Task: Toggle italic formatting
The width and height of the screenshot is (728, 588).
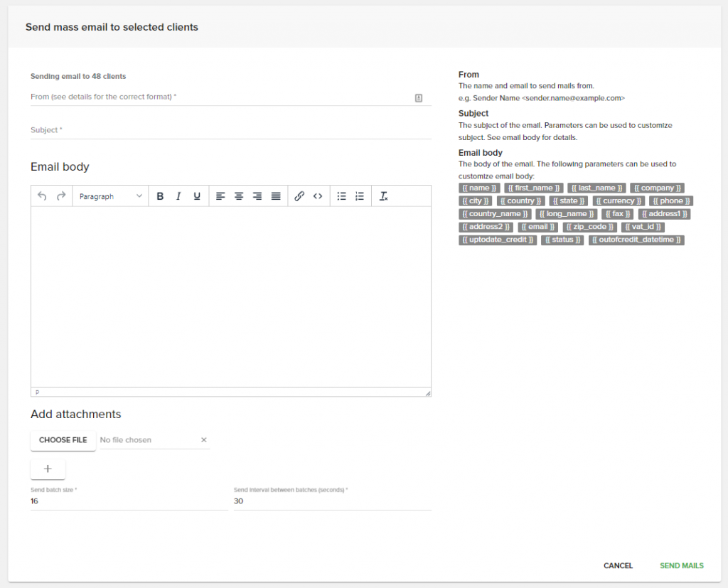Action: [x=178, y=196]
